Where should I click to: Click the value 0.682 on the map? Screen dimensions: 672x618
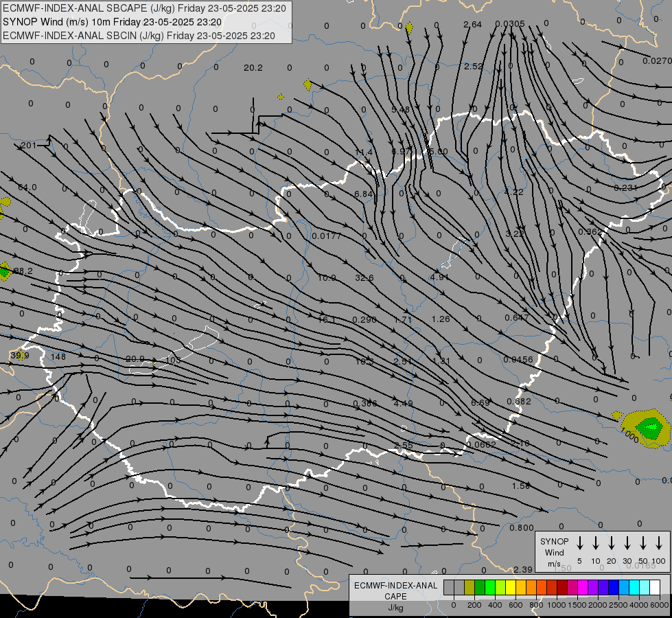(518, 402)
